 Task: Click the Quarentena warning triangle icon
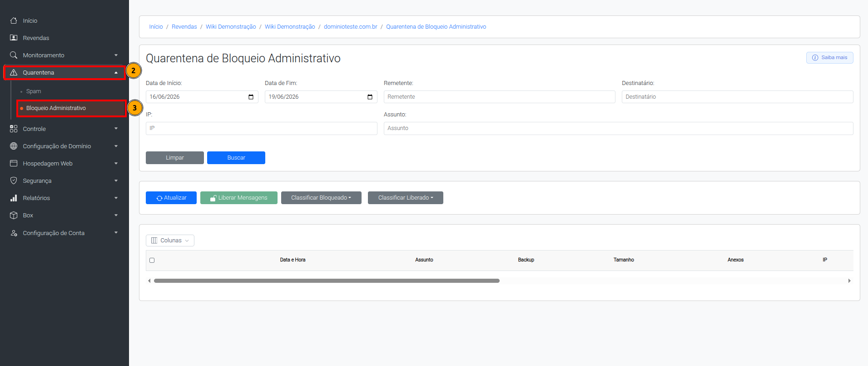point(14,72)
